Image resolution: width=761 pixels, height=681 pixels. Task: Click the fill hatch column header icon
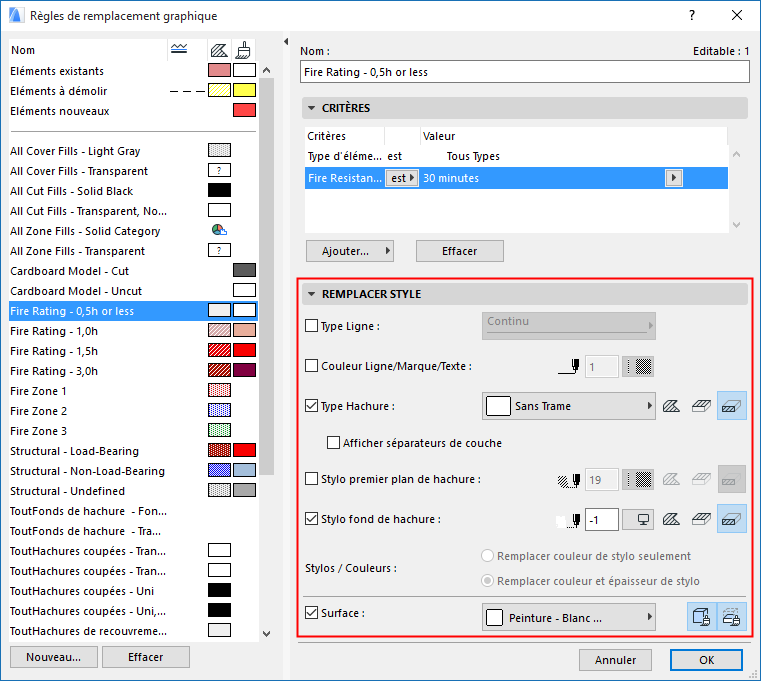pos(219,50)
